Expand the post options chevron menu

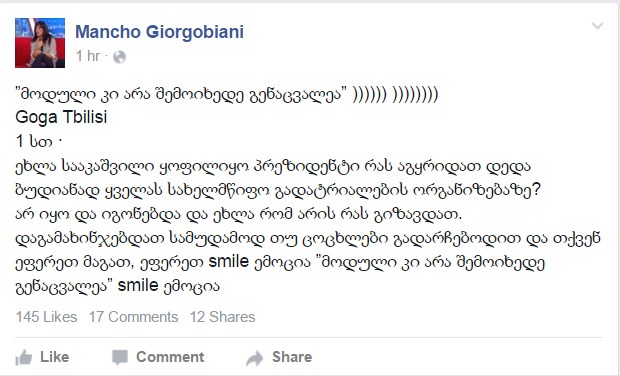point(597,26)
